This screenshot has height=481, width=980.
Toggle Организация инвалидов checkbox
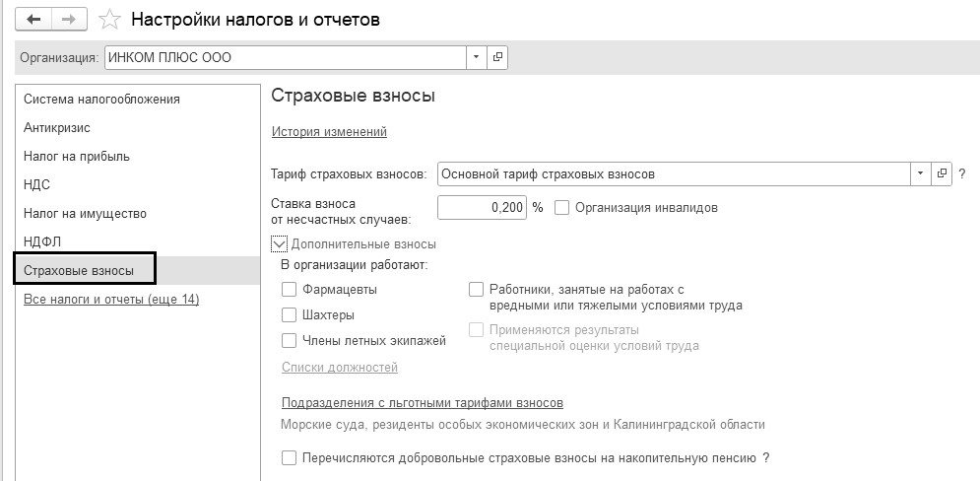coord(562,208)
